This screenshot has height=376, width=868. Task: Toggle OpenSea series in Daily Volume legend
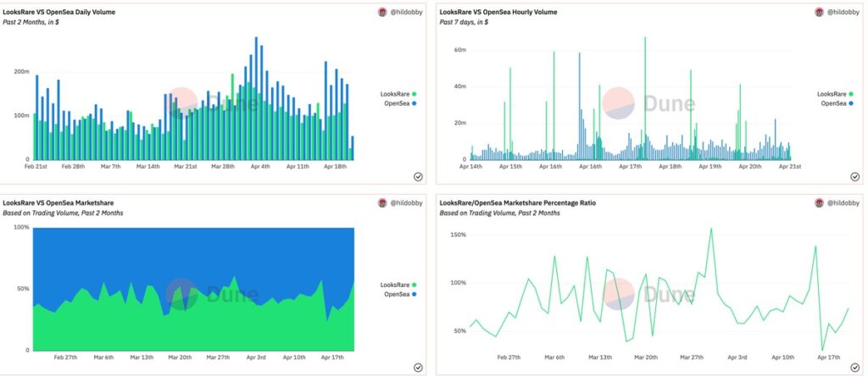pos(400,103)
